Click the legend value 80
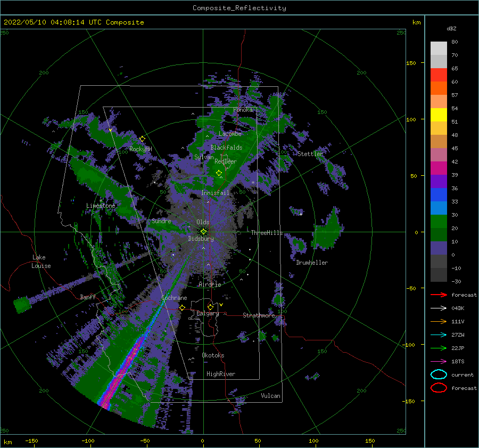 pyautogui.click(x=455, y=42)
